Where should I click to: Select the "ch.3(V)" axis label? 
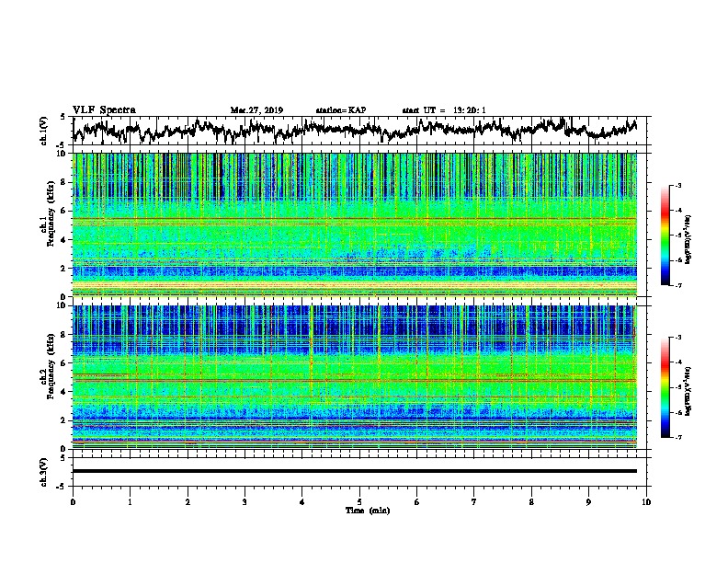click(x=44, y=472)
